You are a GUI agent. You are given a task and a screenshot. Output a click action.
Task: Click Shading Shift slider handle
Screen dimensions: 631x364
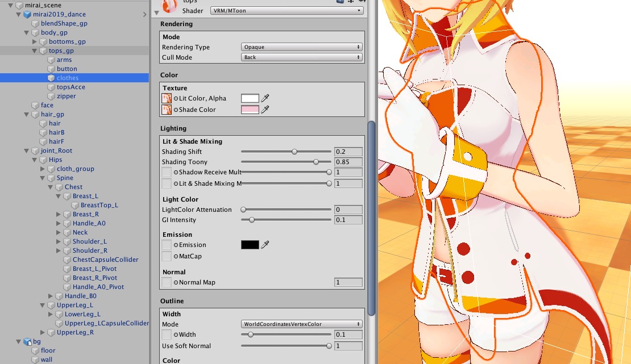(294, 152)
